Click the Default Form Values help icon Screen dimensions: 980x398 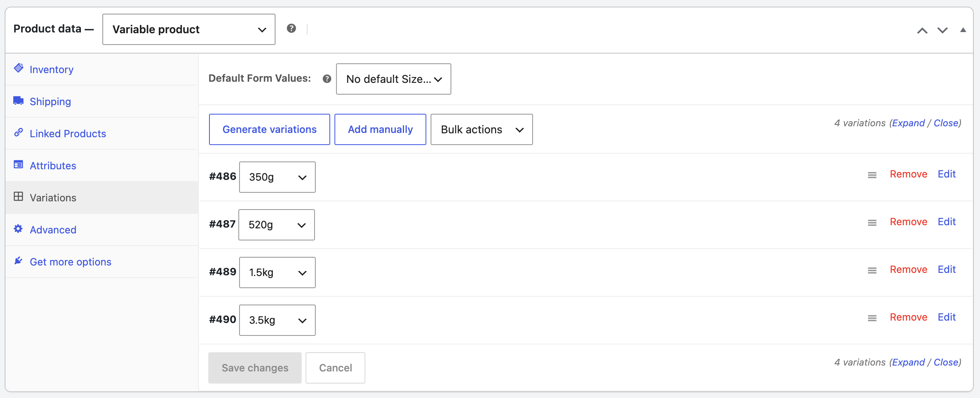point(327,79)
